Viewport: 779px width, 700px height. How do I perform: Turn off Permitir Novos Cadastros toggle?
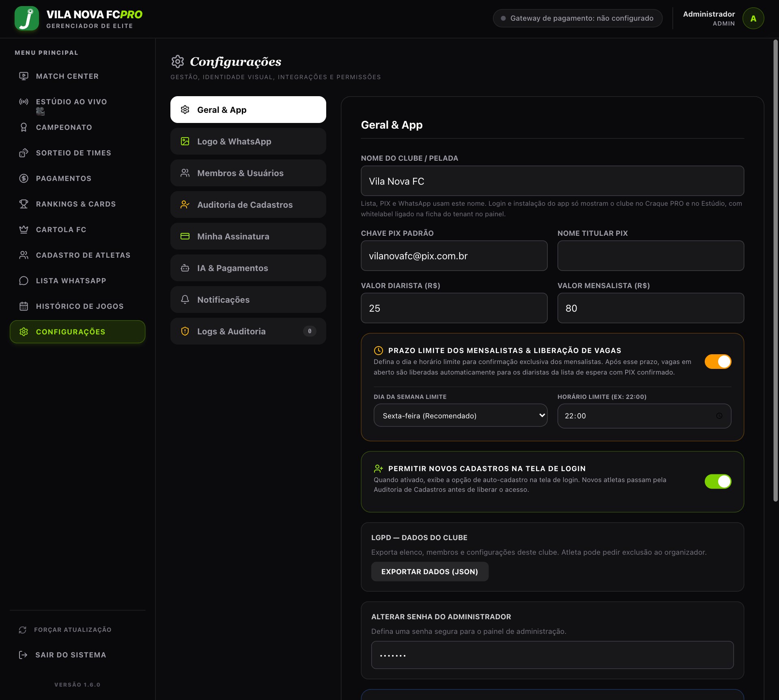[x=718, y=482]
